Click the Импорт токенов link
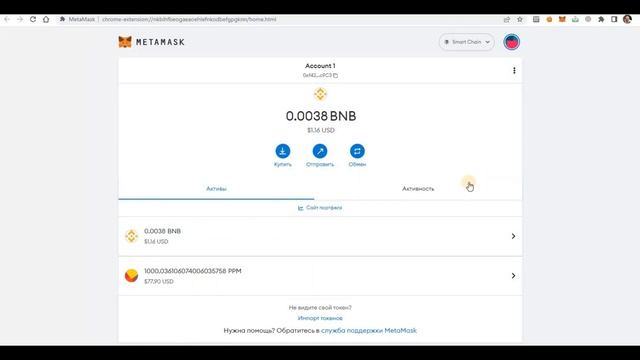 320,318
